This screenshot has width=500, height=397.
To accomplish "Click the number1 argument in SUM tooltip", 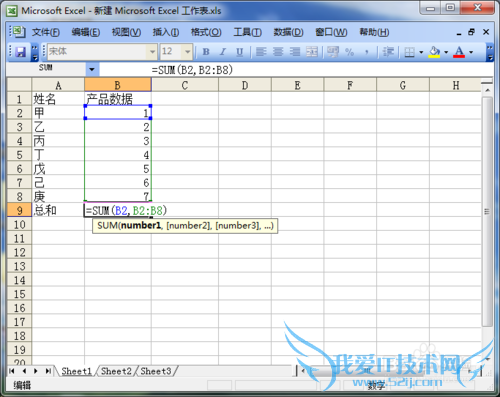I will (141, 226).
